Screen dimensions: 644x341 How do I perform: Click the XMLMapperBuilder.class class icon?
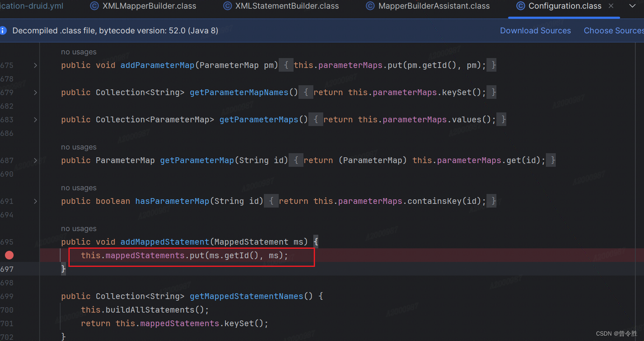pos(94,6)
